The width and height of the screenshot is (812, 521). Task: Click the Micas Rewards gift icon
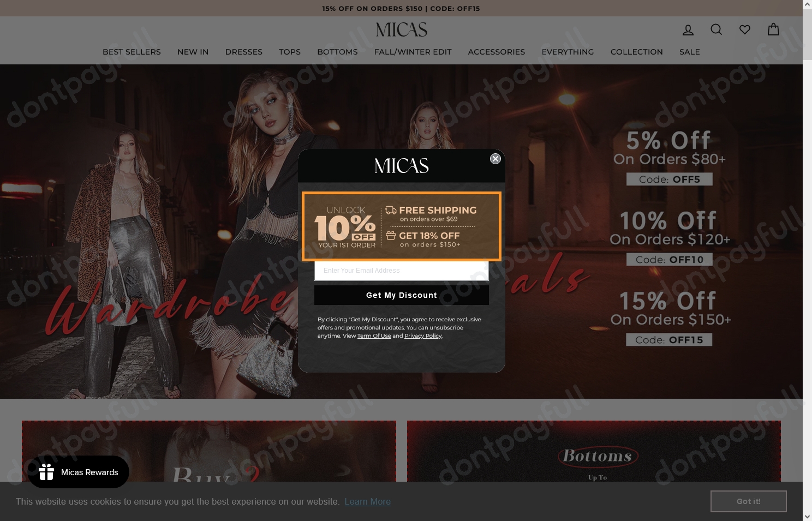coord(46,472)
